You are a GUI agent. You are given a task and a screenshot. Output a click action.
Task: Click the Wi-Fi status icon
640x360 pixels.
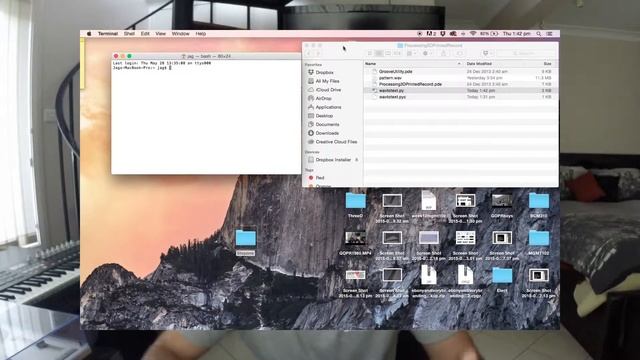point(473,34)
